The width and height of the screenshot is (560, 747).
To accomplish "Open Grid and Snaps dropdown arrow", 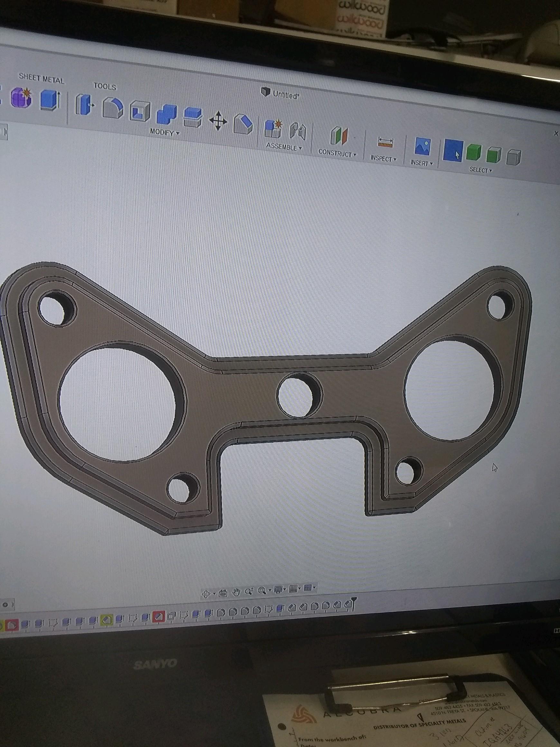I will 300,588.
